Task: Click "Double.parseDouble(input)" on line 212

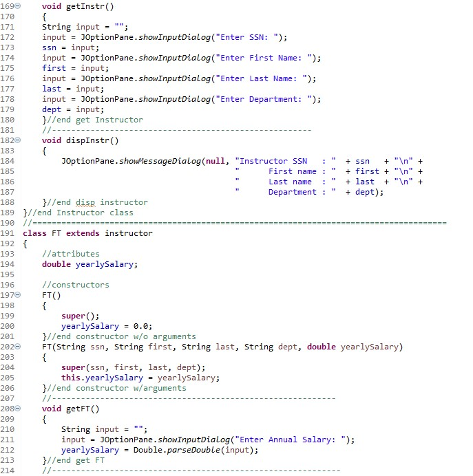Action: 193,450
